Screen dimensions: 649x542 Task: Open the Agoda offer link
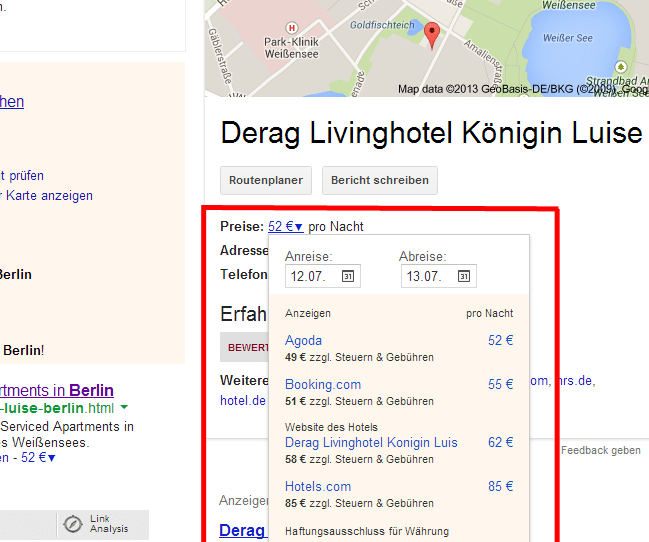303,340
